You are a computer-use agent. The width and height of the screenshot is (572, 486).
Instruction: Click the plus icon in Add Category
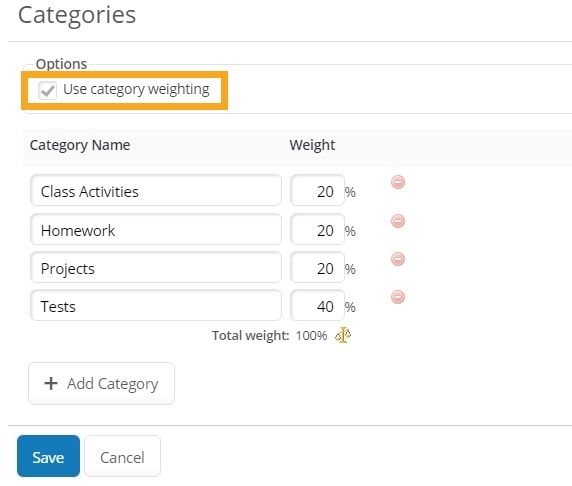(x=51, y=383)
